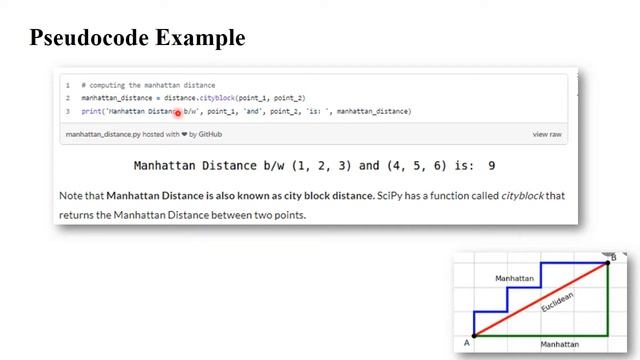Click point B in the diagram
Screen dimensions: 640x360
click(608, 263)
